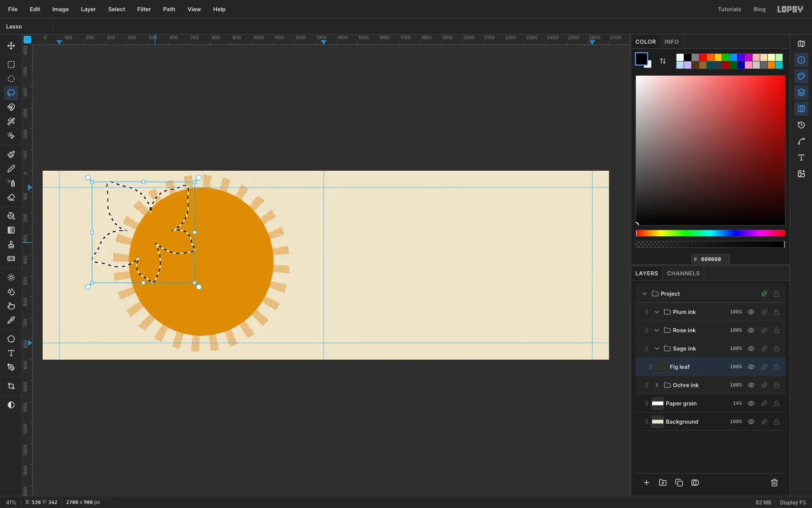Image resolution: width=812 pixels, height=508 pixels.
Task: Open the Tutorials link
Action: click(x=729, y=9)
